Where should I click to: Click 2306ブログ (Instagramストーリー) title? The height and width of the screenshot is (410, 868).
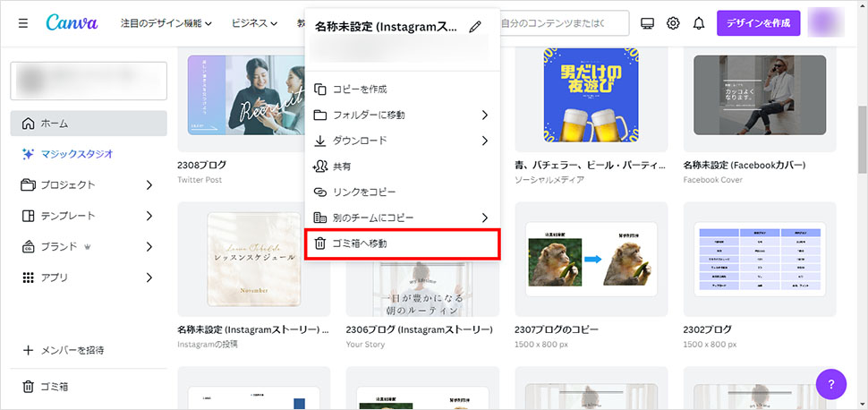tap(419, 330)
